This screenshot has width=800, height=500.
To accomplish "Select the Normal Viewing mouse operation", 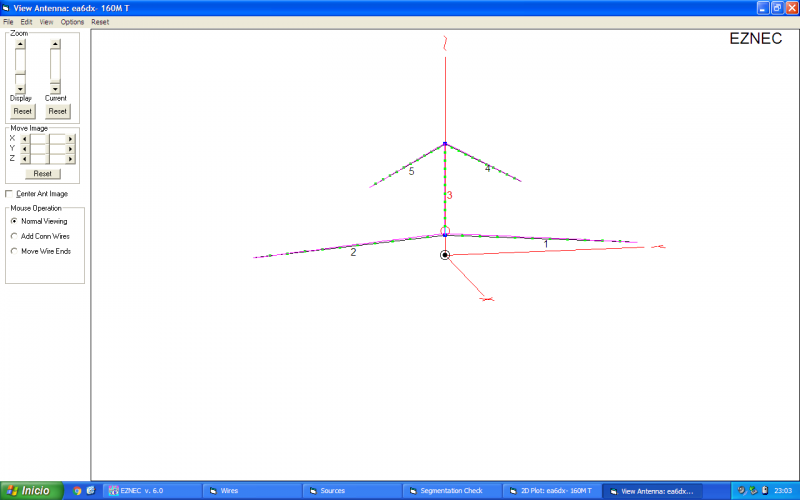I will (x=14, y=221).
